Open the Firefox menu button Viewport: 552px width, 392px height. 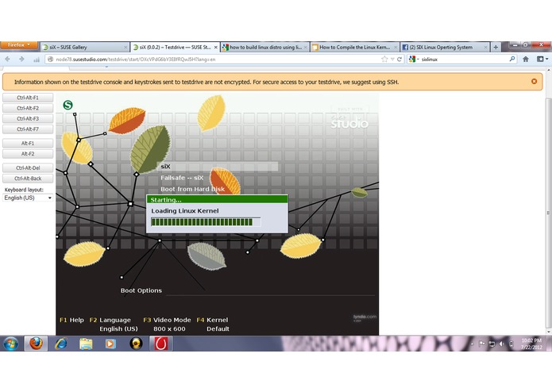[x=19, y=45]
